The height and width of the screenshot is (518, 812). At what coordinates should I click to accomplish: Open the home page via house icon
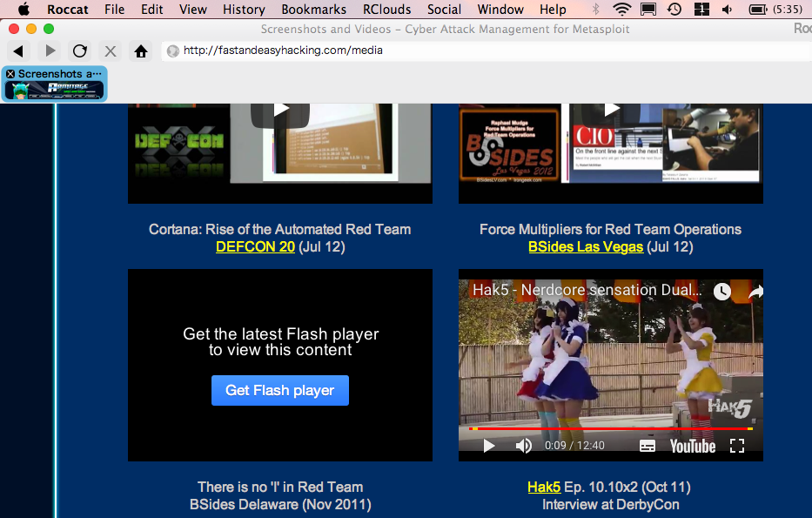coord(141,50)
